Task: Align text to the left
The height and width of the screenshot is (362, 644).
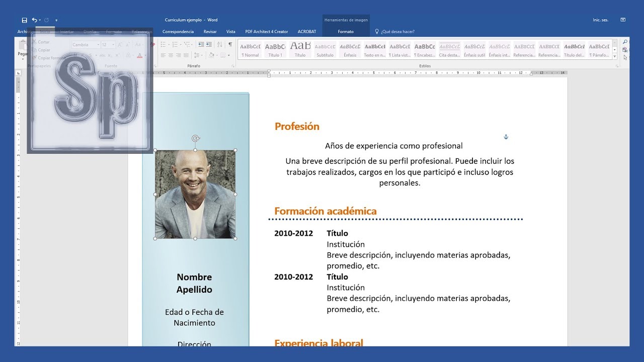Action: click(163, 55)
